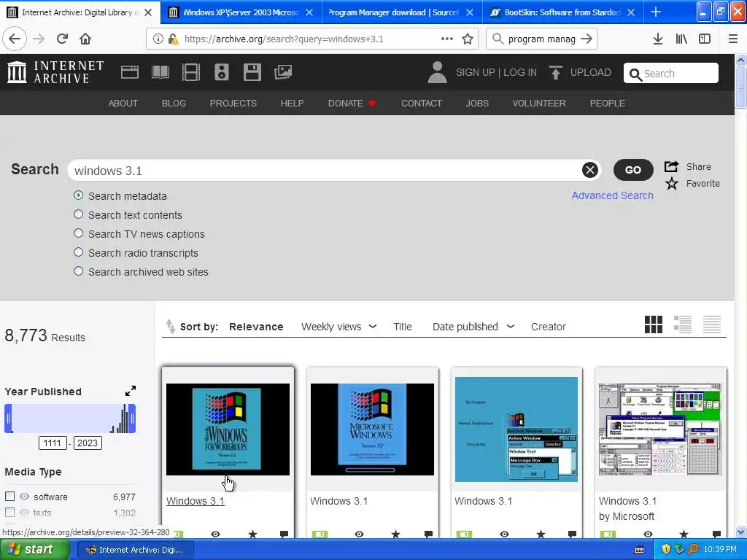Screen dimensions: 747x560
Task: Open the Internet Archive web icon
Action: tap(130, 72)
